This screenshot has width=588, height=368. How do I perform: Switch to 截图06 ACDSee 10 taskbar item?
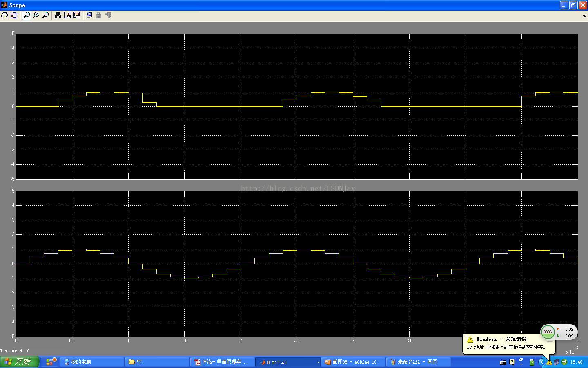[x=353, y=362]
